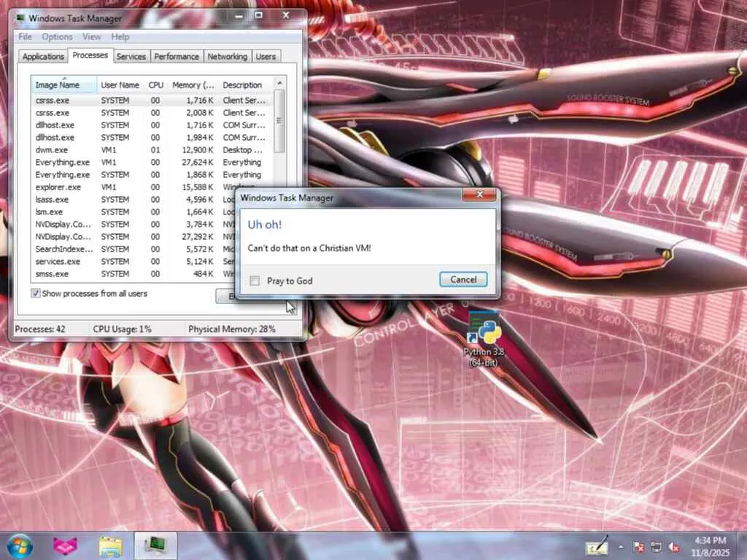Select the SearchIndexe... process row
The image size is (747, 560).
(133, 249)
